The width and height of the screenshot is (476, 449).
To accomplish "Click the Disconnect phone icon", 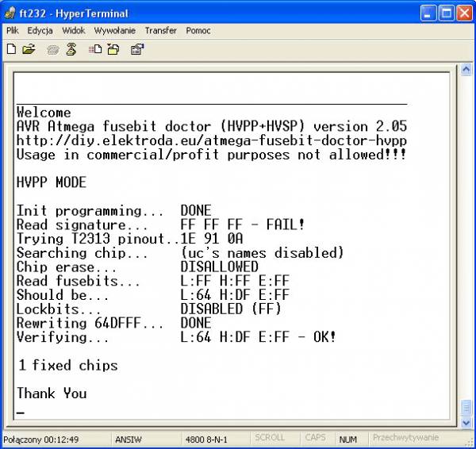I will point(71,49).
